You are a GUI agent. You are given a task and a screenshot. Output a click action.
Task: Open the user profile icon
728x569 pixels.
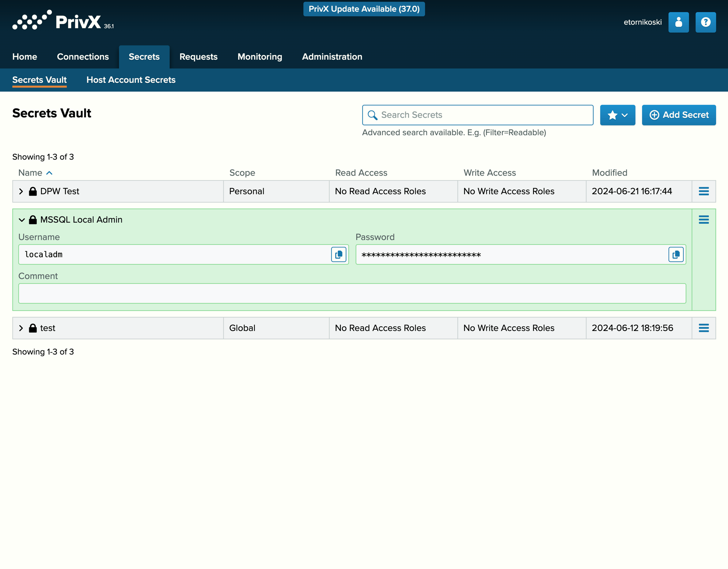pos(679,22)
